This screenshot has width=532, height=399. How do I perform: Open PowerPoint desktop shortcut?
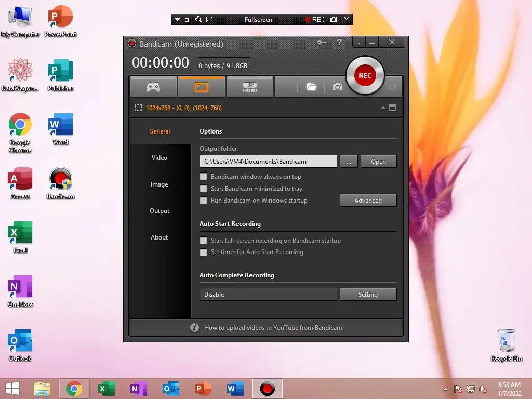[60, 22]
